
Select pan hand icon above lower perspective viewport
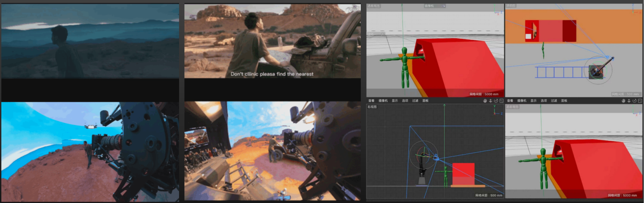(x=623, y=100)
